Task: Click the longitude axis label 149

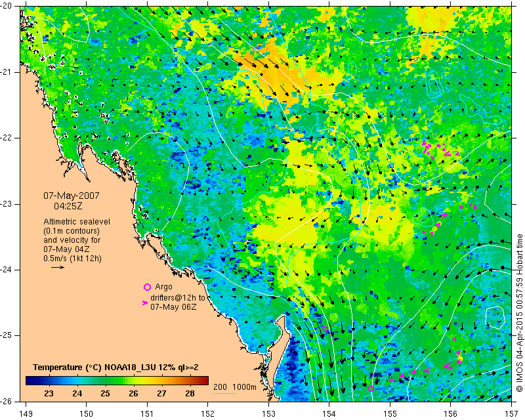Action: click(26, 414)
